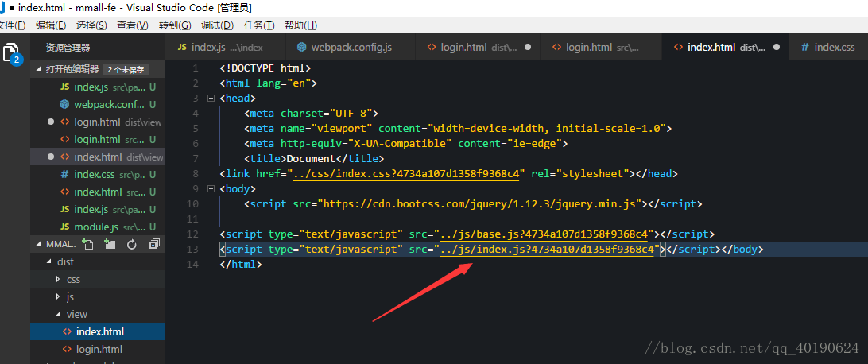Click the charset="UTF-8" attribute on line 4
Viewport: 868px width, 364px height.
[326, 114]
